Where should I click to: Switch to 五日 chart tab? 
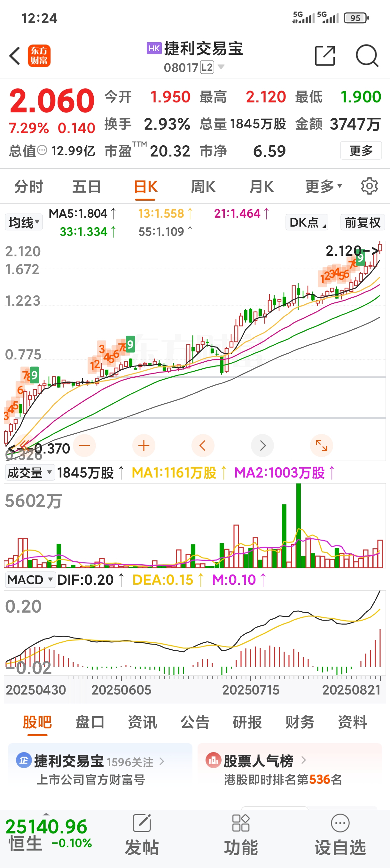[87, 186]
